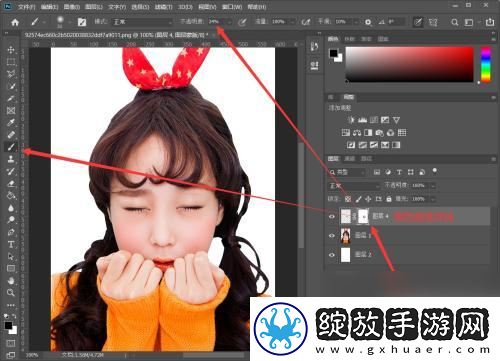Select the Lasso tool

click(11, 74)
